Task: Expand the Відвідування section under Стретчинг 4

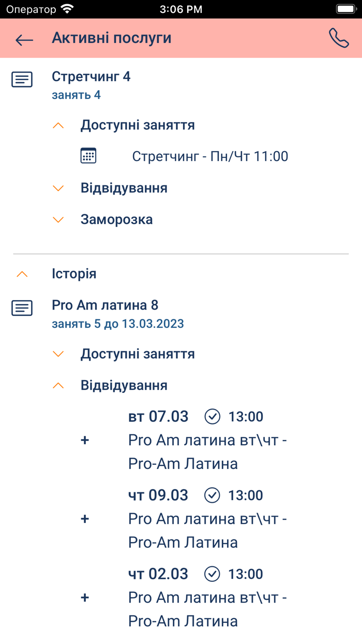Action: [x=58, y=188]
